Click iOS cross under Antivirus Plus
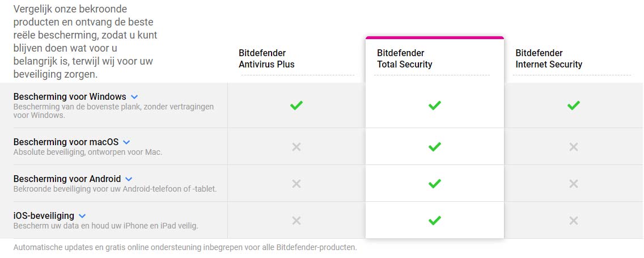Image resolution: width=644 pixels, height=258 pixels. (296, 221)
